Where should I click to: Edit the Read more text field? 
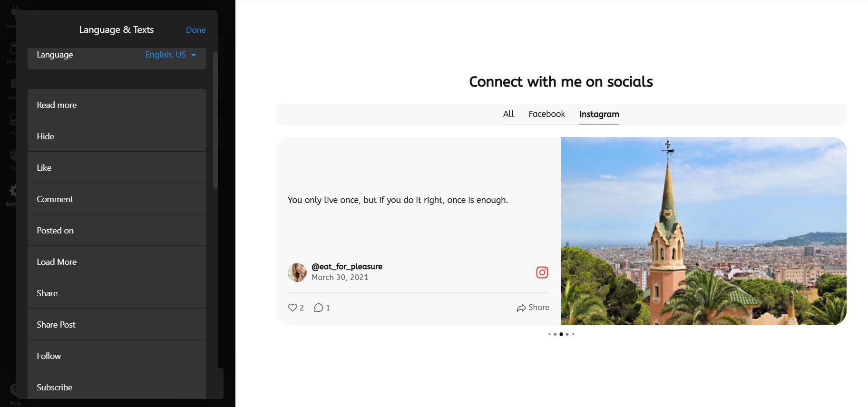coord(117,105)
